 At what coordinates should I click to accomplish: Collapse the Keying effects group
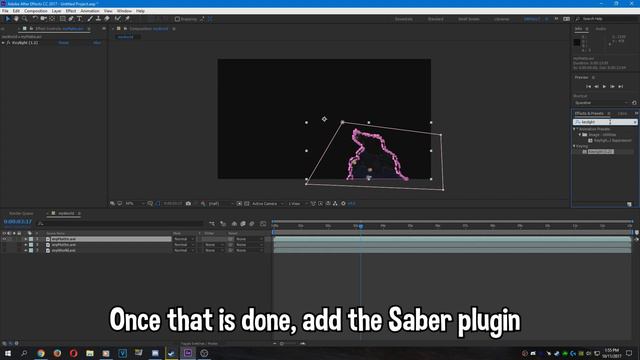[x=574, y=146]
